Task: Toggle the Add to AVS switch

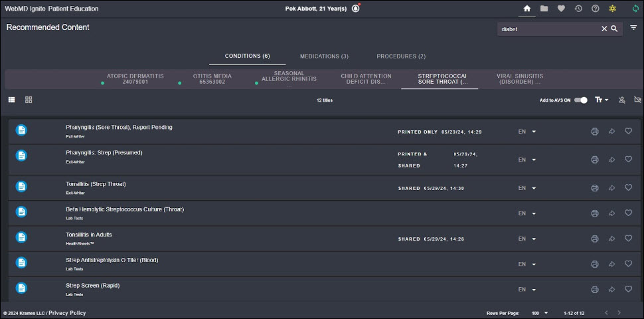Action: [581, 100]
